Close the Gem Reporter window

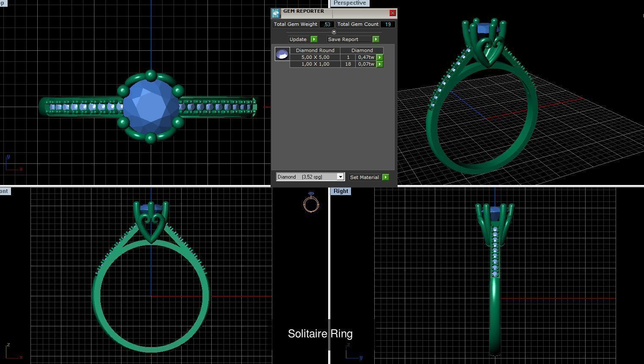click(x=392, y=13)
